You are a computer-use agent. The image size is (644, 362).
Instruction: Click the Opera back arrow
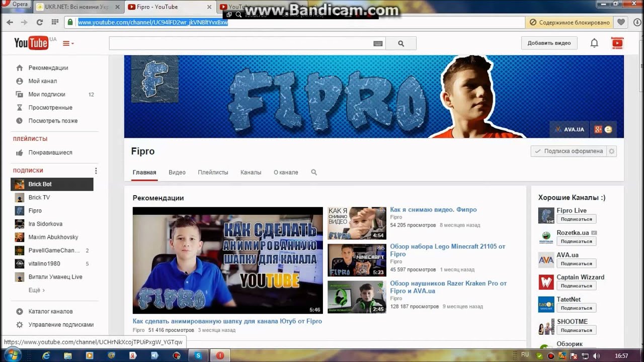tap(10, 22)
